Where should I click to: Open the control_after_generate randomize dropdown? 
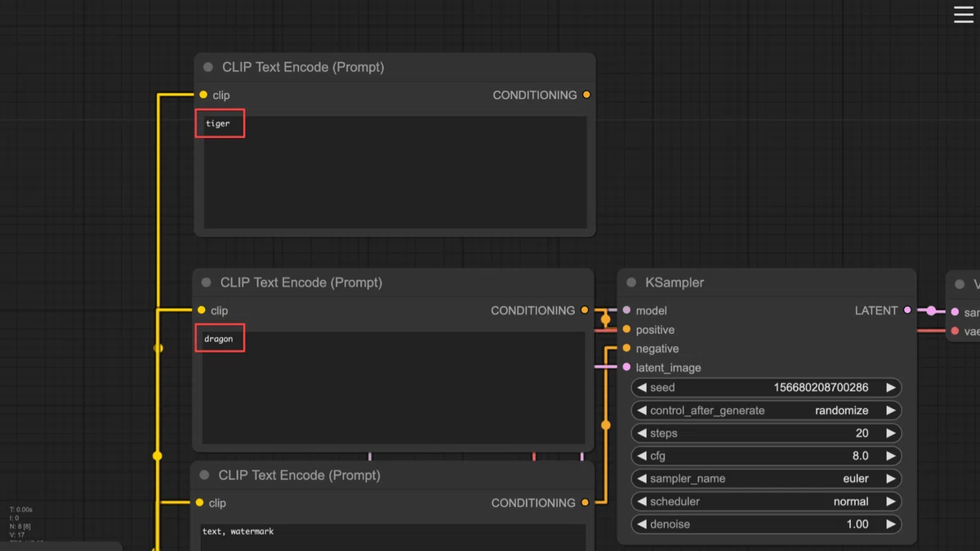tap(766, 411)
